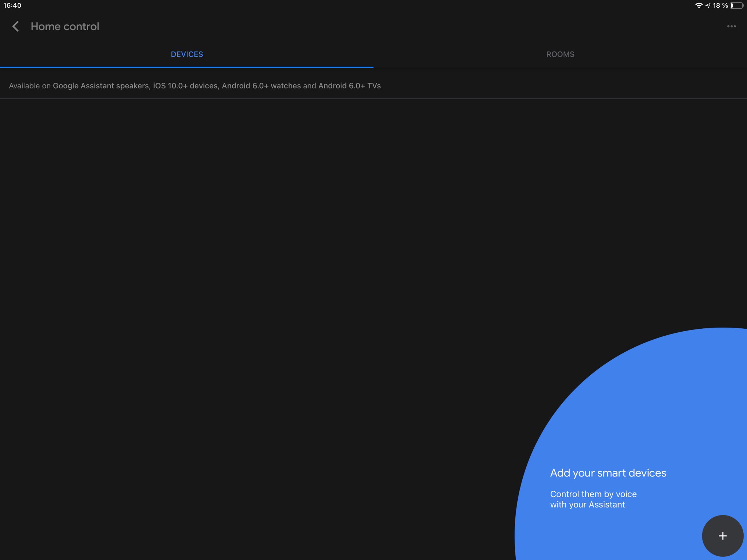Click 'Android 6.0+ watches' text
747x560 pixels.
pyautogui.click(x=261, y=86)
